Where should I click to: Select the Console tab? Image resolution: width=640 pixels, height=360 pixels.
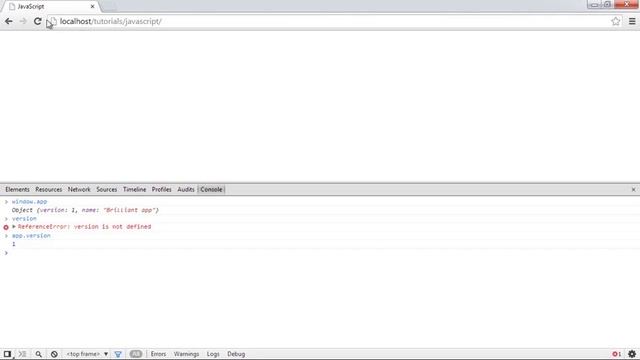click(211, 189)
